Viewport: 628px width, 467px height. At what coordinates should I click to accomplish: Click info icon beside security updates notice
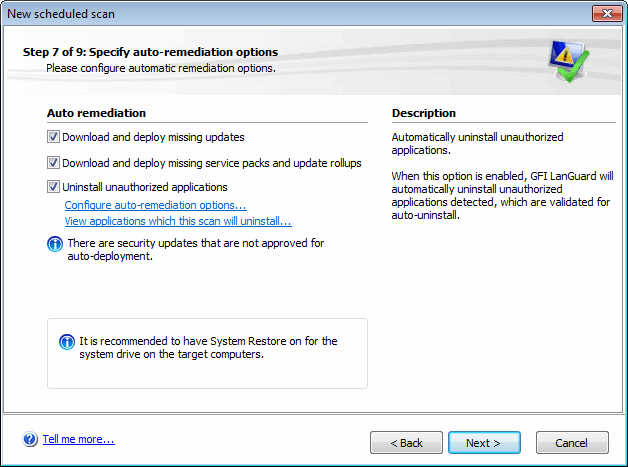pyautogui.click(x=55, y=244)
